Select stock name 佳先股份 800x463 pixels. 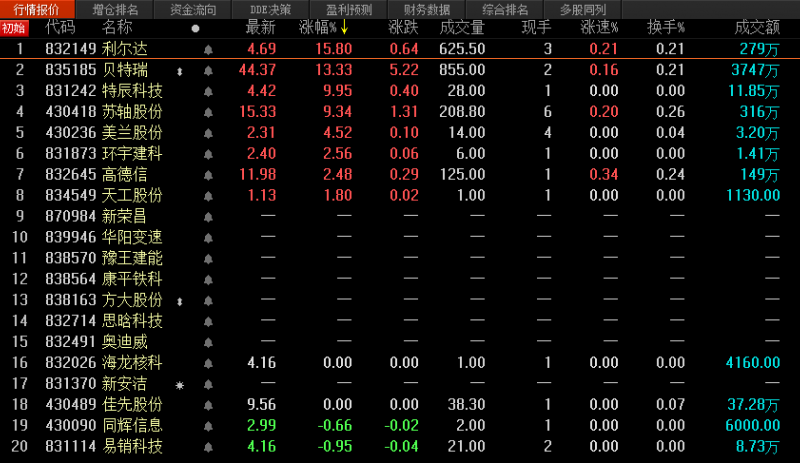click(132, 405)
